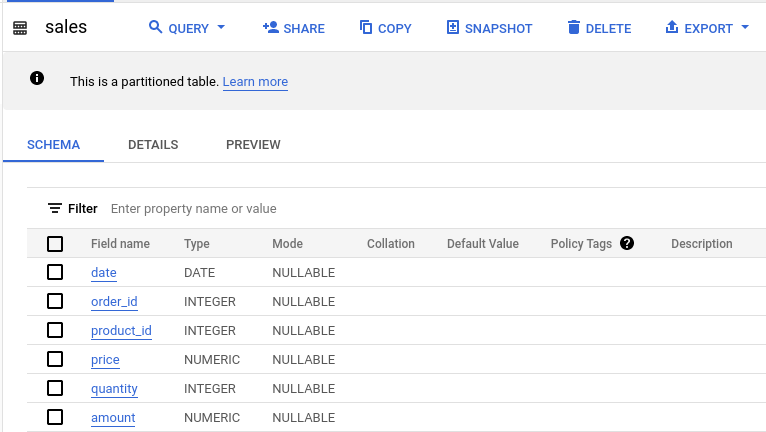
Task: Click the Description column header
Action: [702, 244]
